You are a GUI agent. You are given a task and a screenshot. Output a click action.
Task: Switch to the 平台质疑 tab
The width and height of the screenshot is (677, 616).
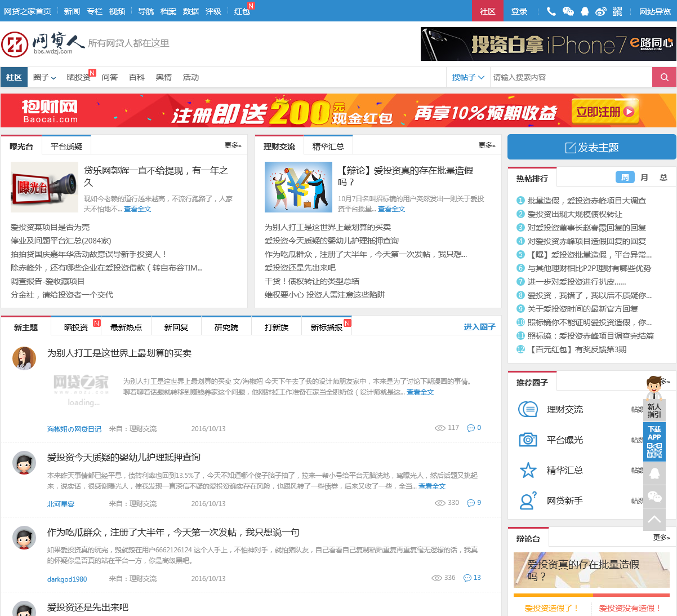[66, 146]
